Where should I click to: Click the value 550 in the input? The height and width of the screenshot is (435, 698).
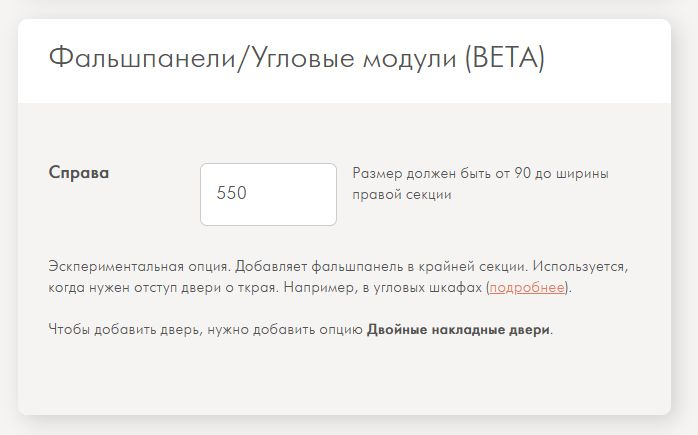pos(232,194)
